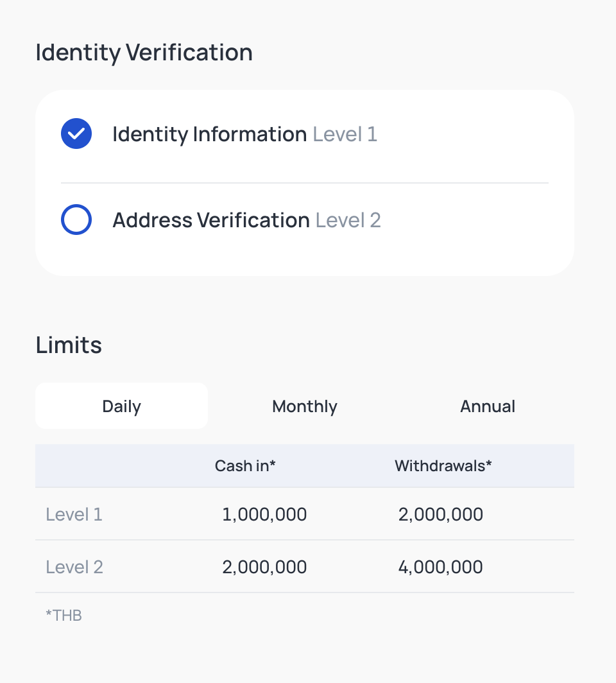Click the 'Withdrawals*' column header
This screenshot has height=683, width=616.
click(x=443, y=465)
